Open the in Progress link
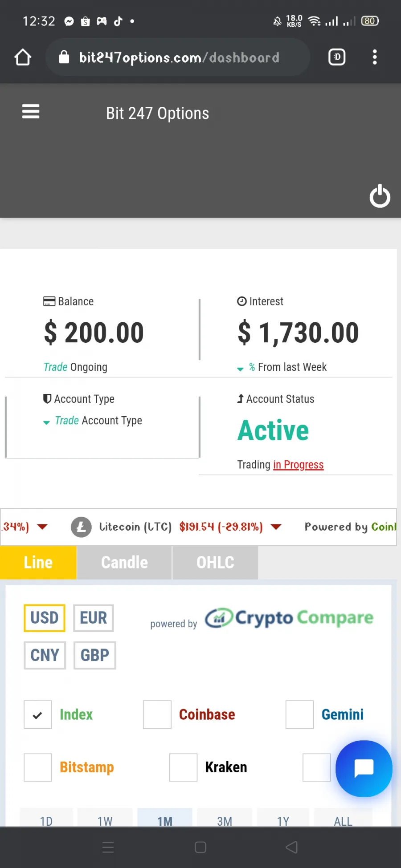Viewport: 401px width, 868px height. (298, 465)
